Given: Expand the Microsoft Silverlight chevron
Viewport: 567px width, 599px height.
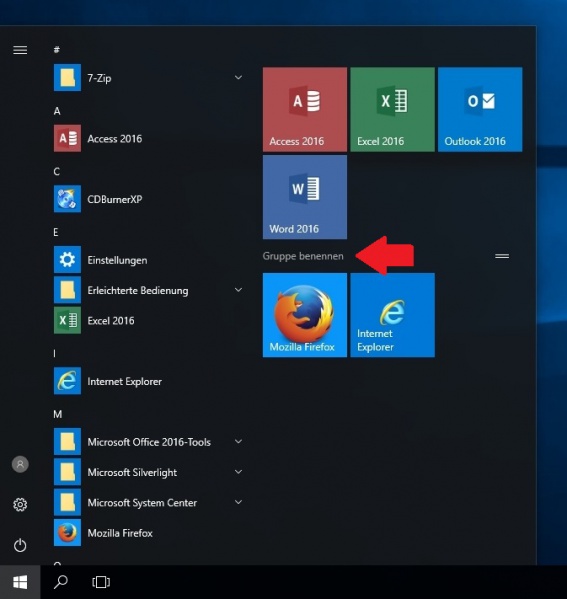Looking at the screenshot, I should point(238,472).
